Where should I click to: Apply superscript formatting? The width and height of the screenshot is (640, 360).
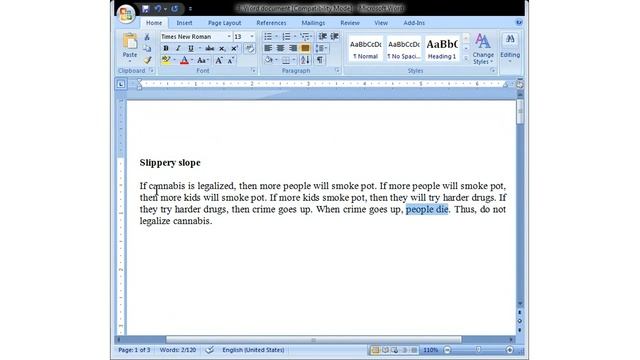click(234, 49)
